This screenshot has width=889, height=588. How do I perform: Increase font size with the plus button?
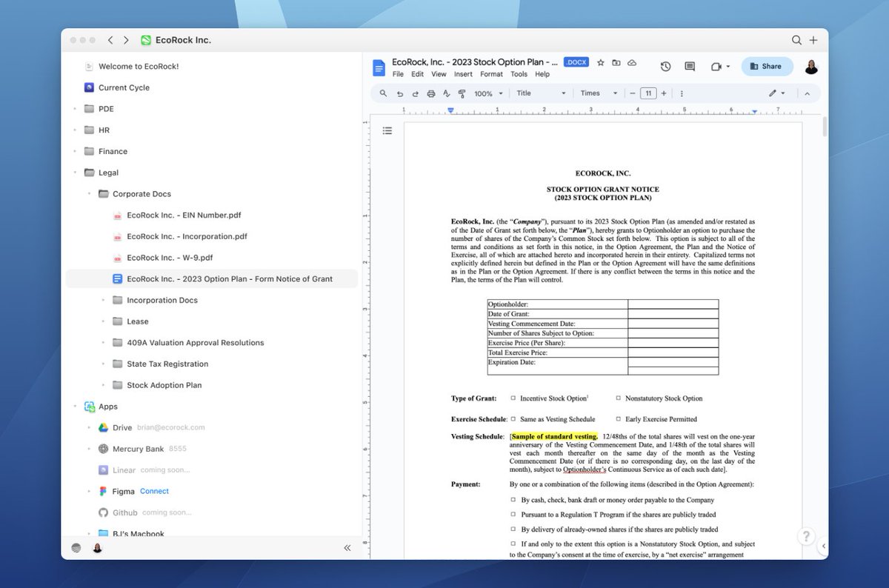point(664,93)
